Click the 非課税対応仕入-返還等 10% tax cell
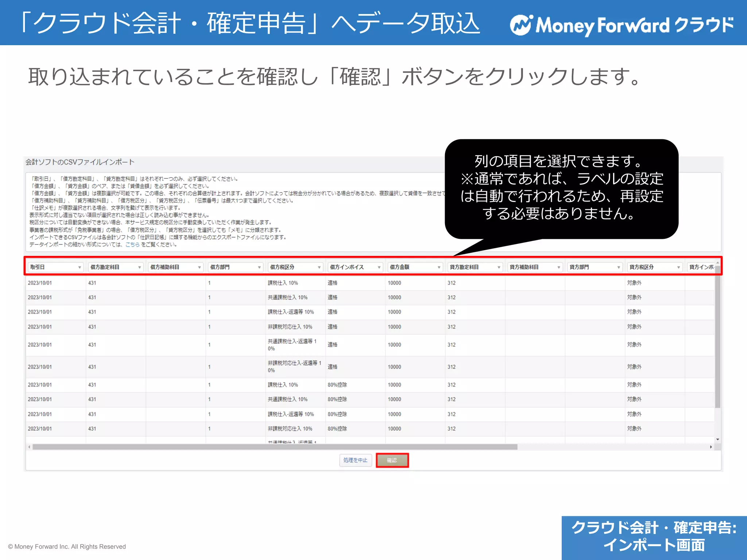The width and height of the screenshot is (747, 560). point(295,367)
